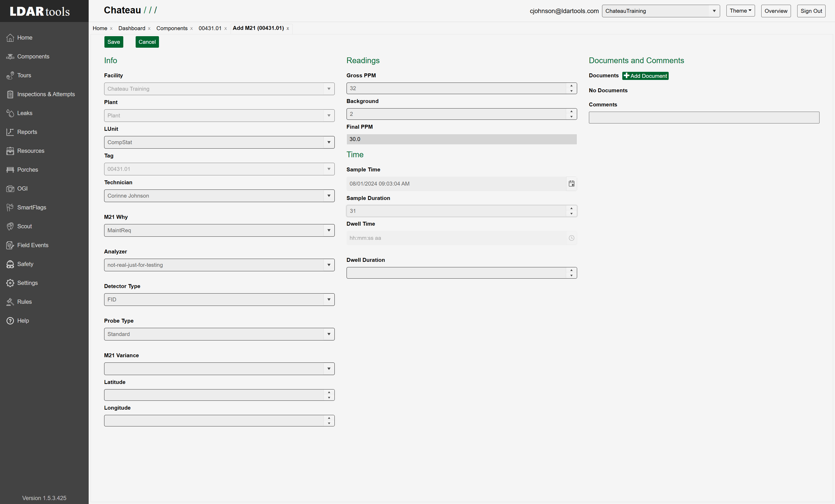Image resolution: width=835 pixels, height=504 pixels.
Task: Click the Help question-mark icon
Action: 10,321
